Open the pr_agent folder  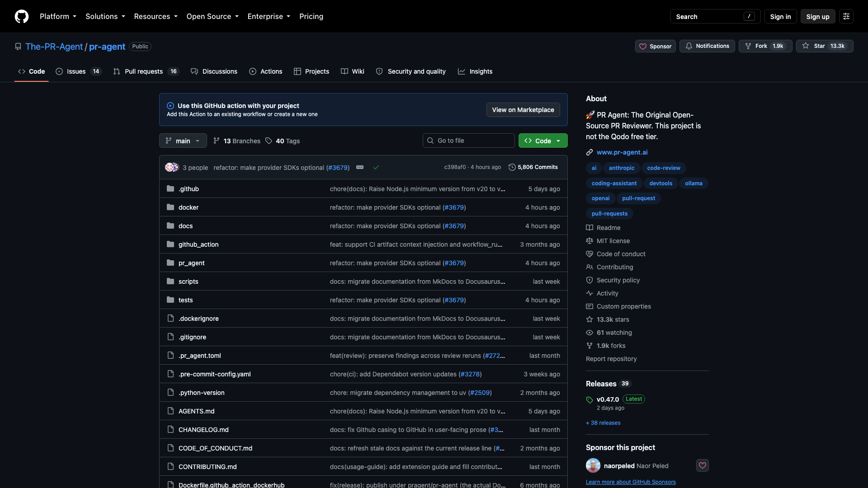click(191, 263)
